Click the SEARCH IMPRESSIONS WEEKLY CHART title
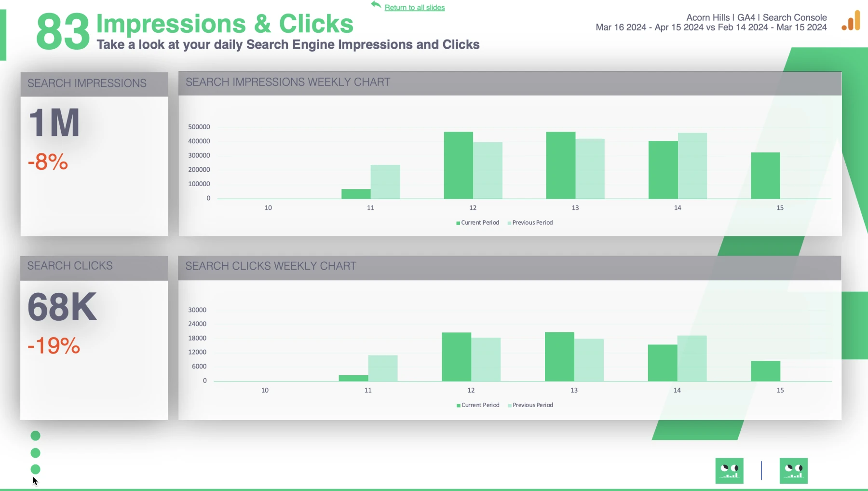 click(x=288, y=82)
